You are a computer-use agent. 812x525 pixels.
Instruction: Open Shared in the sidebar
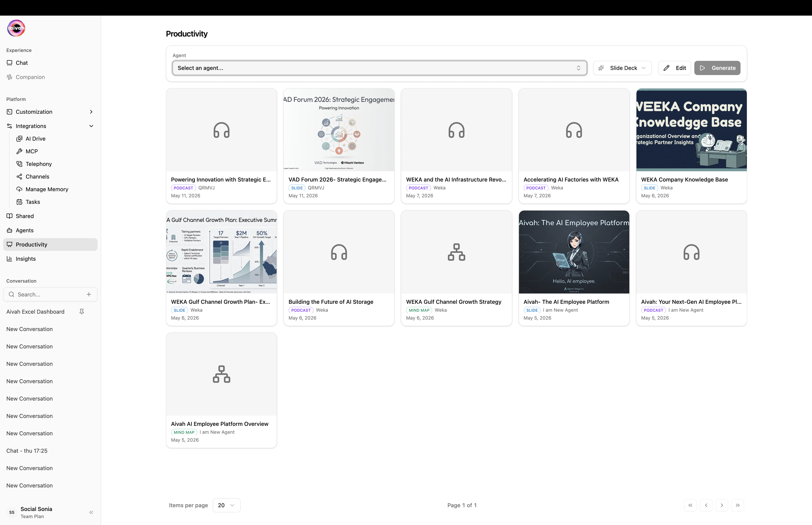coord(50,216)
